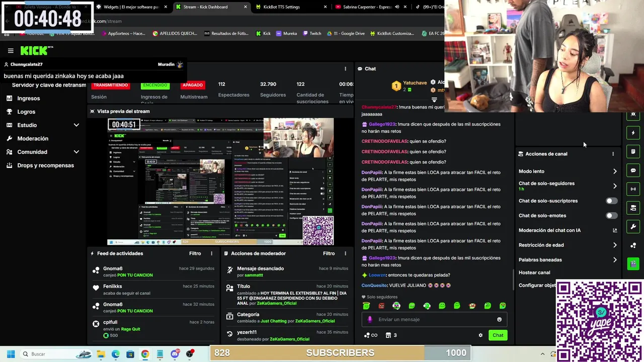Expand Modo lento options
Viewport: 644px width, 362px height.
click(615, 171)
